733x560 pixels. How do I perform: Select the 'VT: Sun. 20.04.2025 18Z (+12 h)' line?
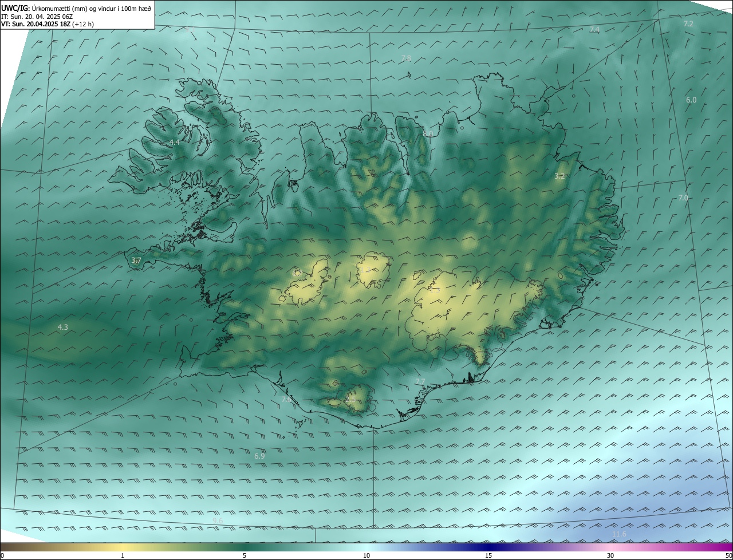coord(48,24)
